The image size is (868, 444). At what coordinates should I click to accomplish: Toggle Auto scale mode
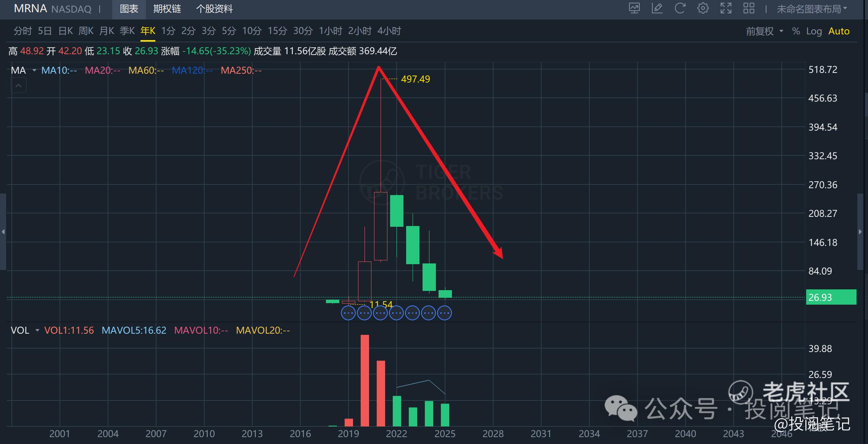839,31
